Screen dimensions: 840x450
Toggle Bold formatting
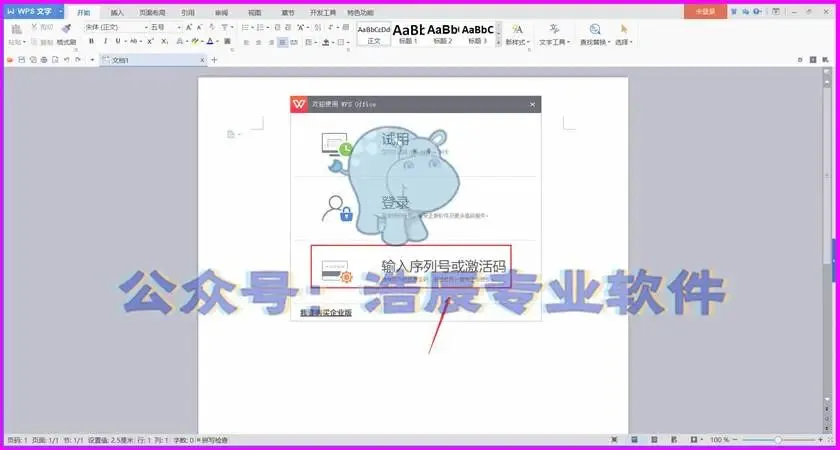pyautogui.click(x=92, y=41)
